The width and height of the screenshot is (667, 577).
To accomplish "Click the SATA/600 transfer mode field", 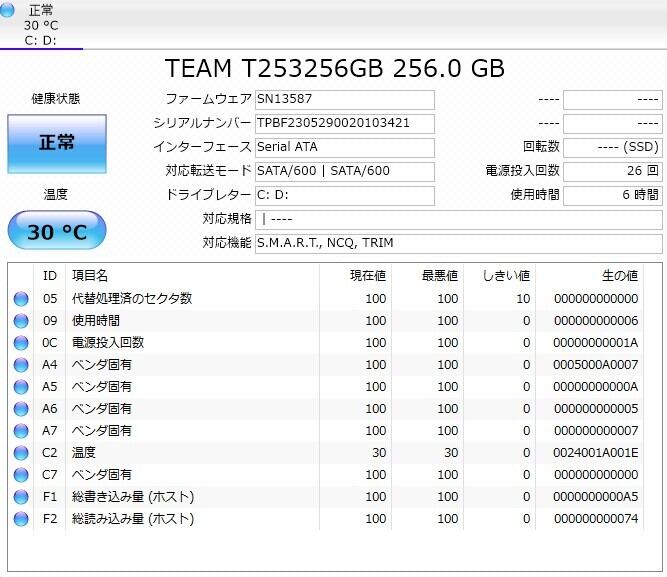I will click(x=344, y=171).
